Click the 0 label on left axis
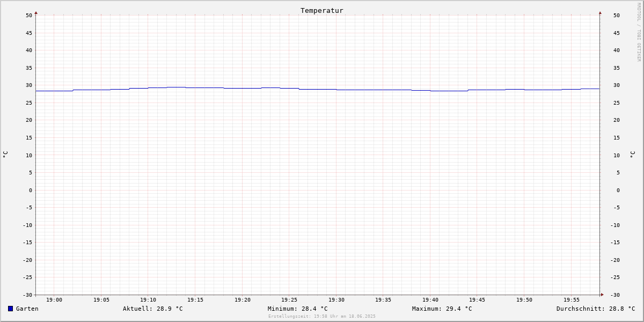This screenshot has width=644, height=322. tap(31, 190)
